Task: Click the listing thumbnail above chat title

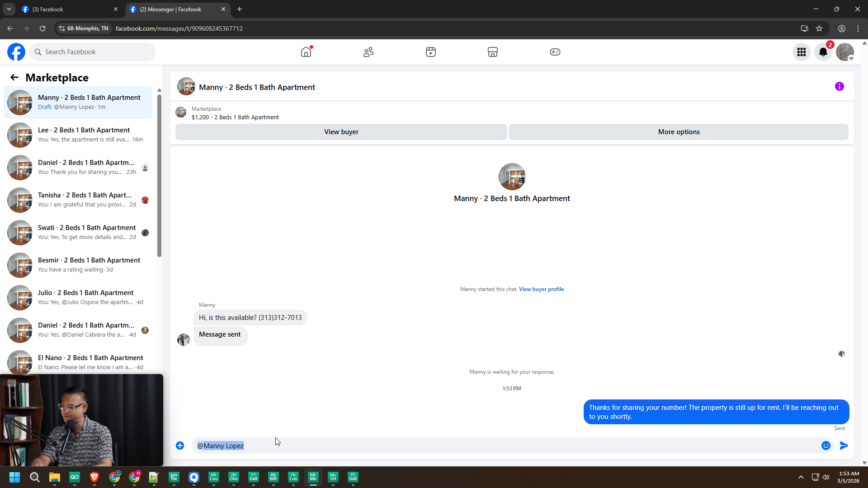Action: pyautogui.click(x=512, y=177)
